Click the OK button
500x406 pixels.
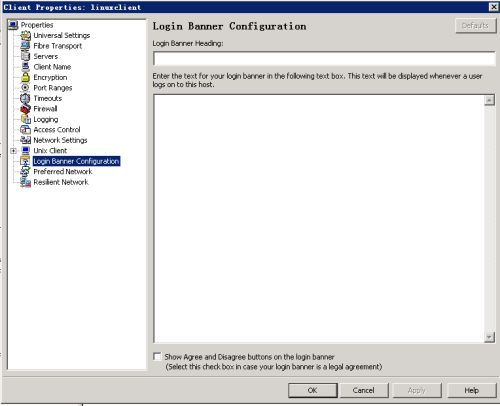[313, 390]
